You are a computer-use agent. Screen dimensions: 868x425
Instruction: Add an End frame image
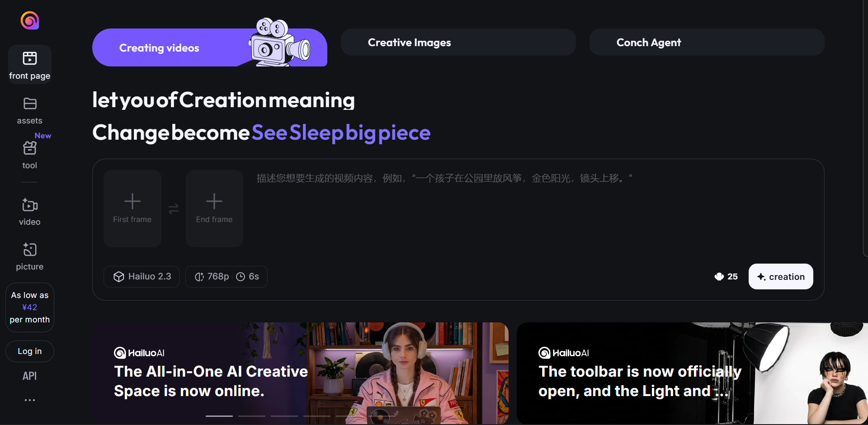pyautogui.click(x=214, y=208)
